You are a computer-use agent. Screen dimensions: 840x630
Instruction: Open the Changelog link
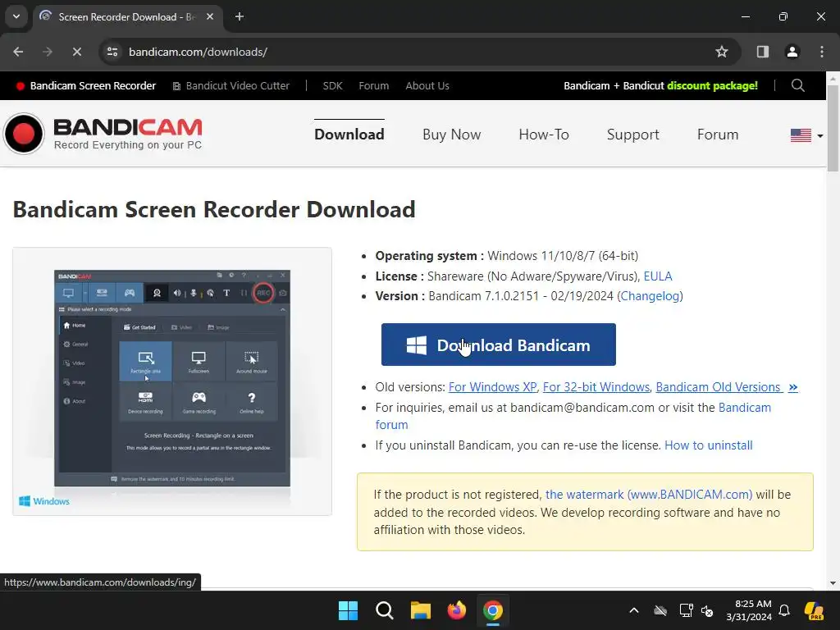pos(650,296)
